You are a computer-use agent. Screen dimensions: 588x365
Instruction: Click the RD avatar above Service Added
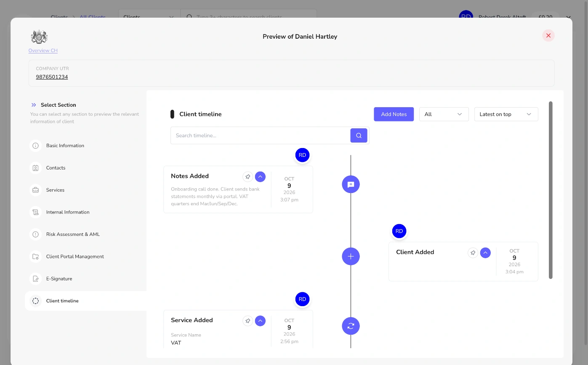302,299
